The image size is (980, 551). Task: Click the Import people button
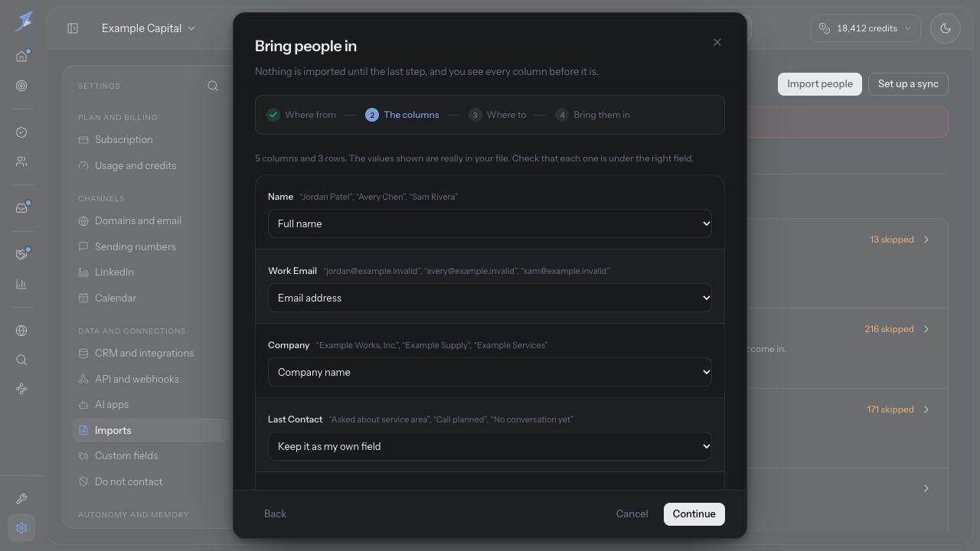(820, 84)
